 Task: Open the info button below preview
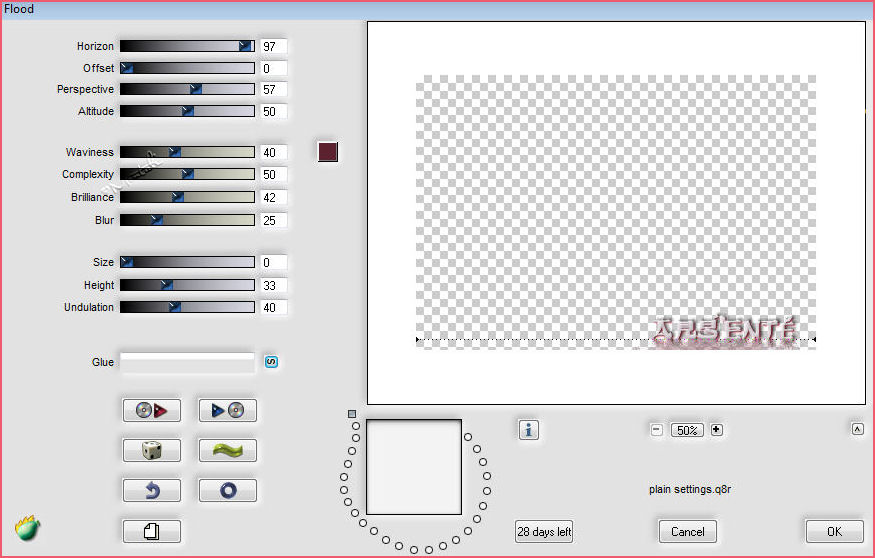click(529, 429)
